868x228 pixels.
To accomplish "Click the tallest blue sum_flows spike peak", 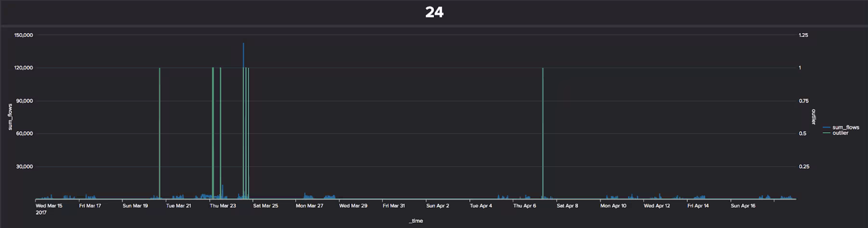I will coord(243,44).
